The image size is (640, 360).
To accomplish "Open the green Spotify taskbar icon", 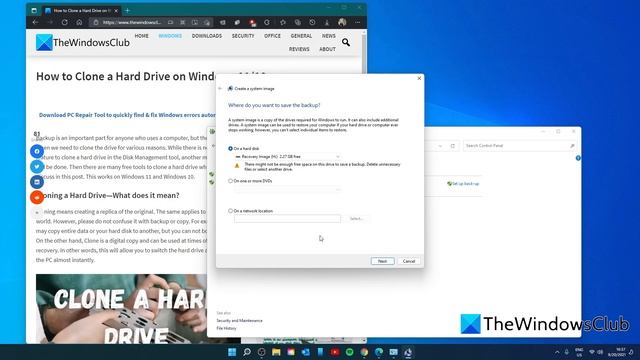I will click(349, 352).
